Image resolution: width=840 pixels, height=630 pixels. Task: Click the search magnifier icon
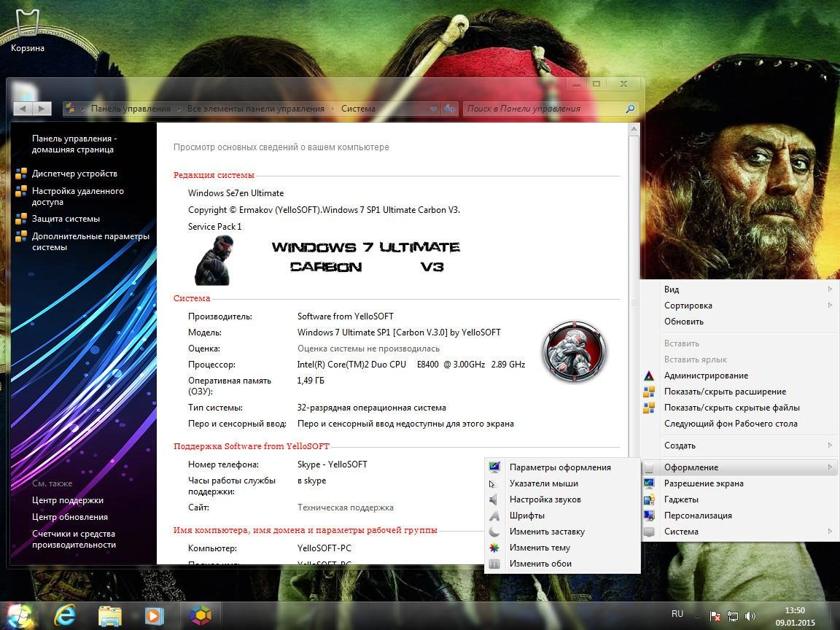(630, 109)
